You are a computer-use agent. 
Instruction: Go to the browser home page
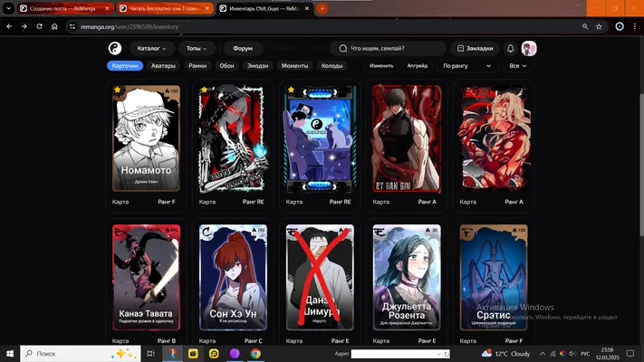coord(54,26)
